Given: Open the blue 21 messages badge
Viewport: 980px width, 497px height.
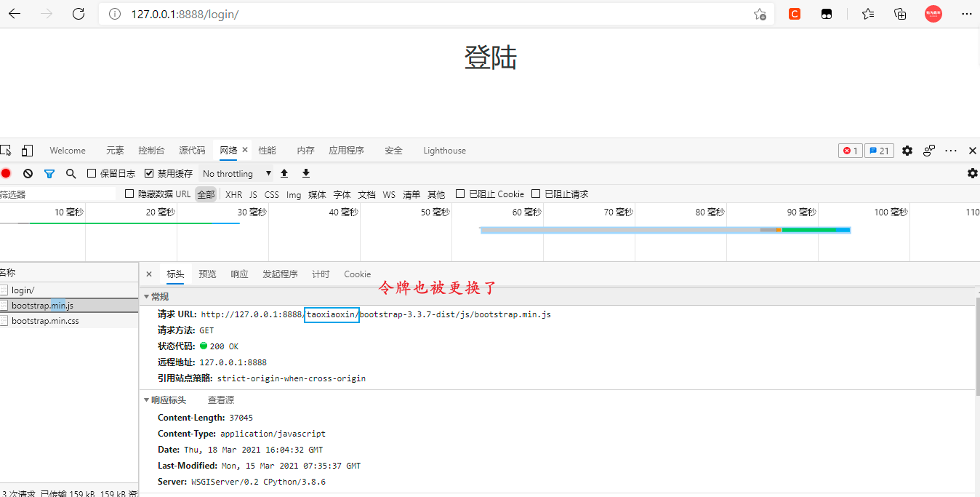Looking at the screenshot, I should [x=880, y=151].
